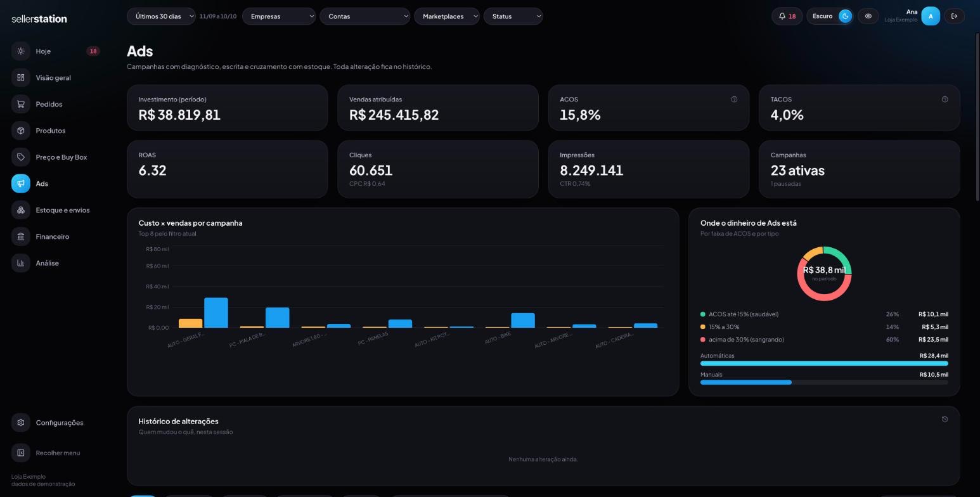Open the Marketplaces filter dropdown
Viewport: 980px width, 497px height.
(x=447, y=16)
